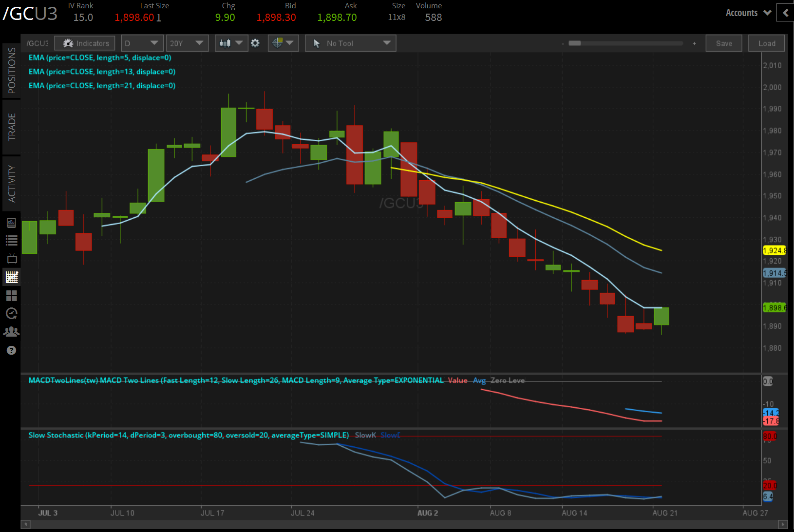Click the Size value 11x8
Image resolution: width=794 pixels, height=532 pixels.
397,18
